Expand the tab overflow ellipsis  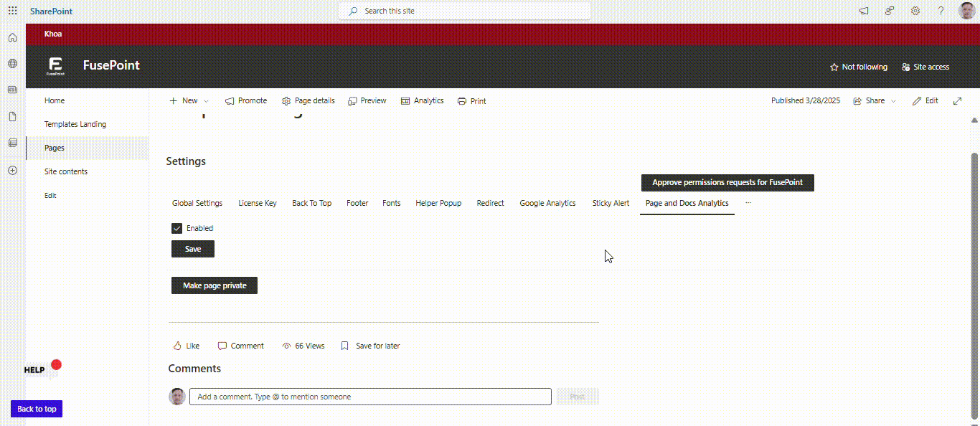click(748, 203)
